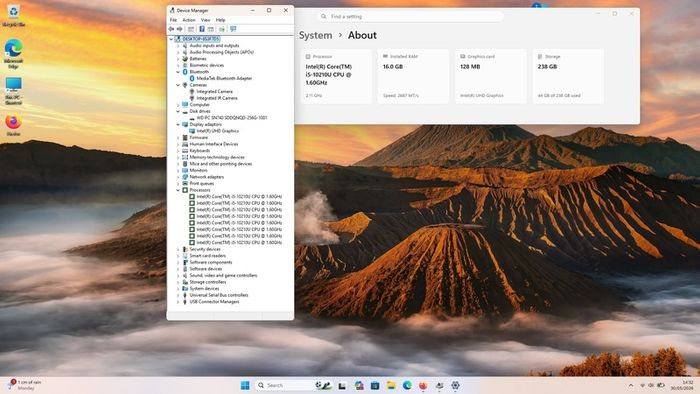This screenshot has height=394, width=700.
Task: Open the View menu in Device Manager
Action: pyautogui.click(x=205, y=20)
